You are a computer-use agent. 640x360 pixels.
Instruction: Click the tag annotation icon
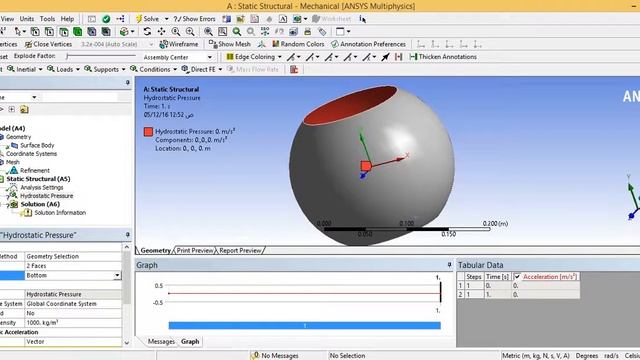click(322, 31)
